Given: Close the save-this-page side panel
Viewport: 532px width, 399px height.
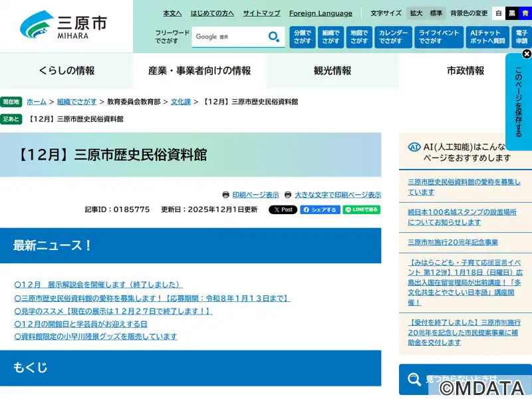Looking at the screenshot, I should point(526,54).
